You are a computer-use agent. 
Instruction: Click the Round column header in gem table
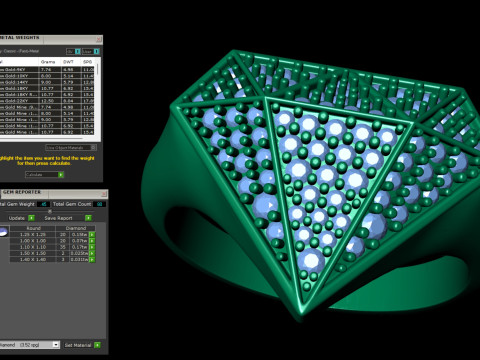pos(33,228)
